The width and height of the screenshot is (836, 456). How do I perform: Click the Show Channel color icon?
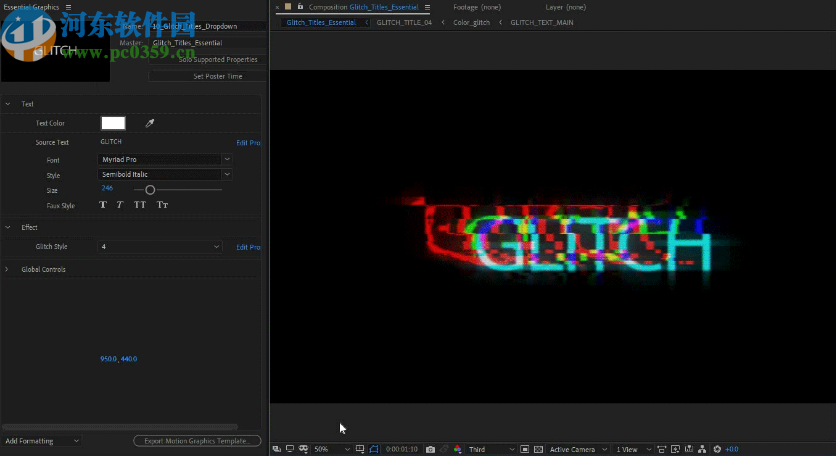[457, 449]
